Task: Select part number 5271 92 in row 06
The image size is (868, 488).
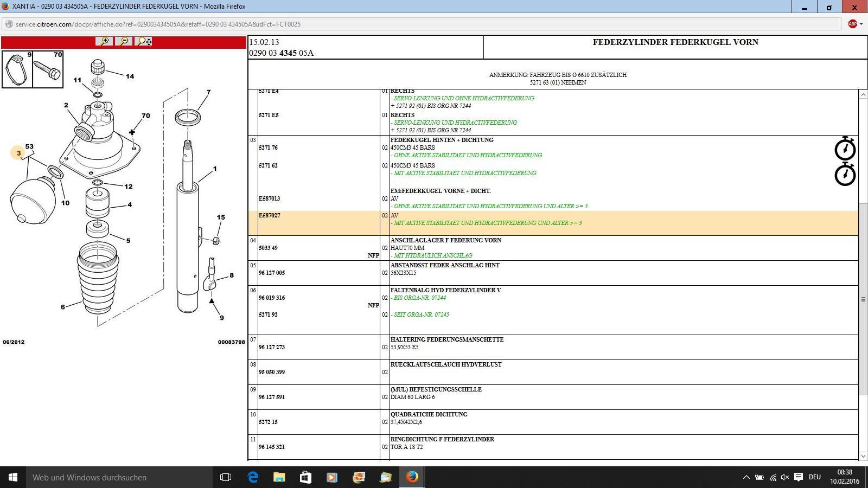Action: click(x=268, y=314)
